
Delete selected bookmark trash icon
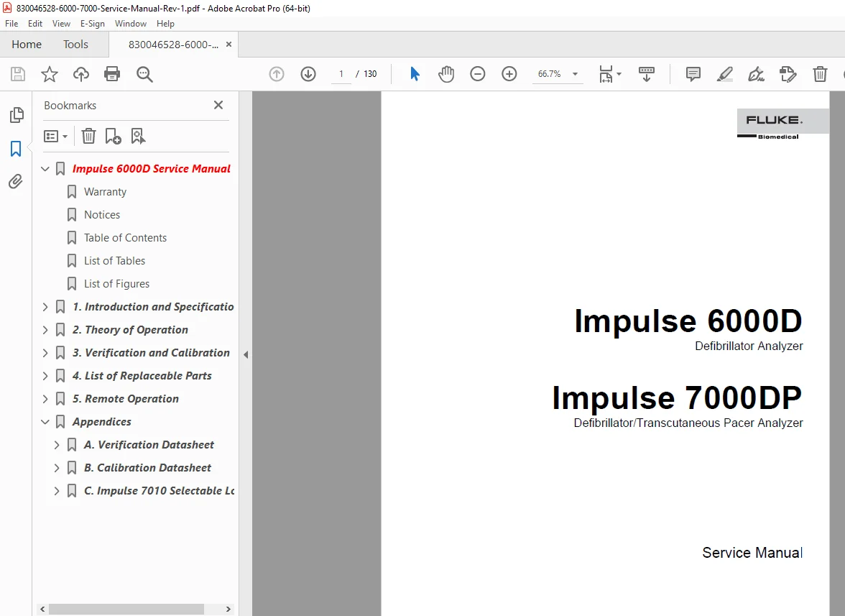[x=88, y=136]
